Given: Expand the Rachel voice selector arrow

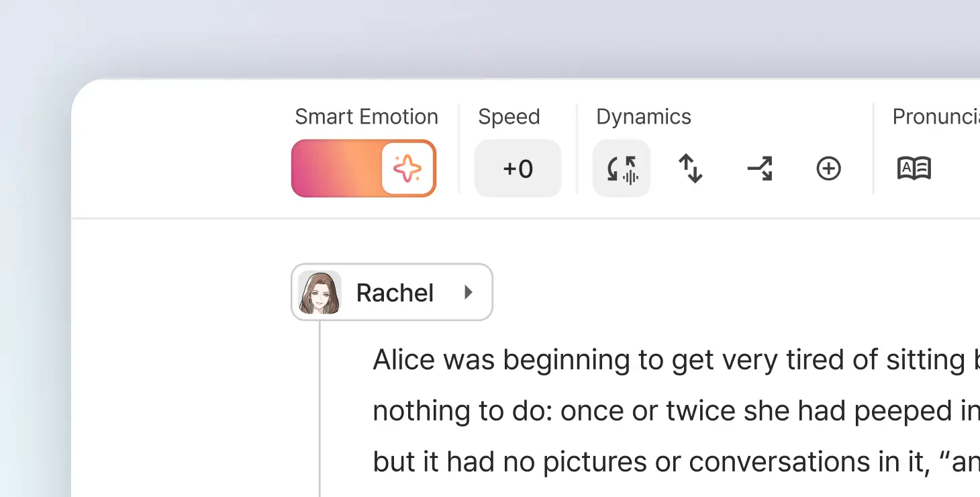Looking at the screenshot, I should [469, 292].
